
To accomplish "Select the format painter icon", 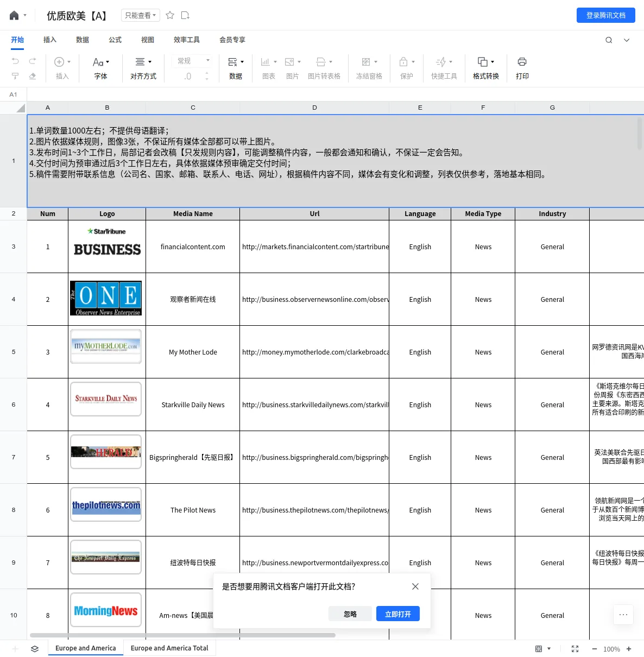I will tap(15, 76).
